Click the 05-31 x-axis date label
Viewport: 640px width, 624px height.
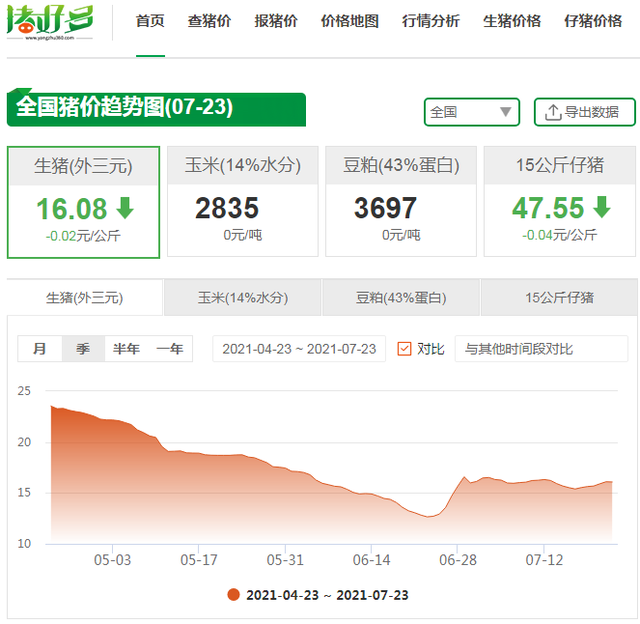pyautogui.click(x=285, y=560)
